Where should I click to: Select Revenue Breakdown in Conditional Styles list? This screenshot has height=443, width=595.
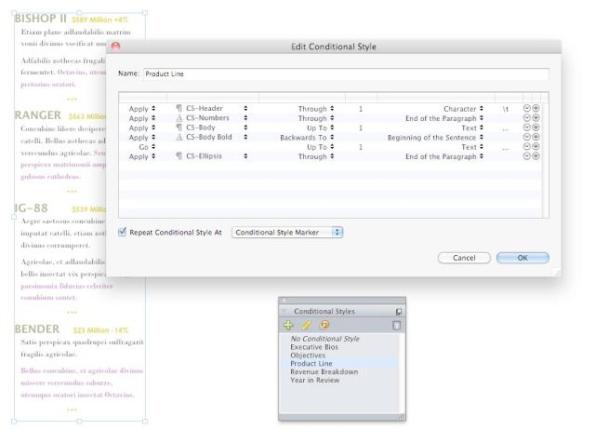(x=324, y=372)
